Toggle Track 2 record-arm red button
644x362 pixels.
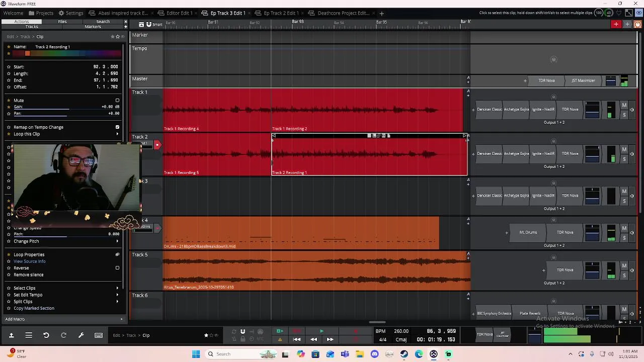coord(157,145)
